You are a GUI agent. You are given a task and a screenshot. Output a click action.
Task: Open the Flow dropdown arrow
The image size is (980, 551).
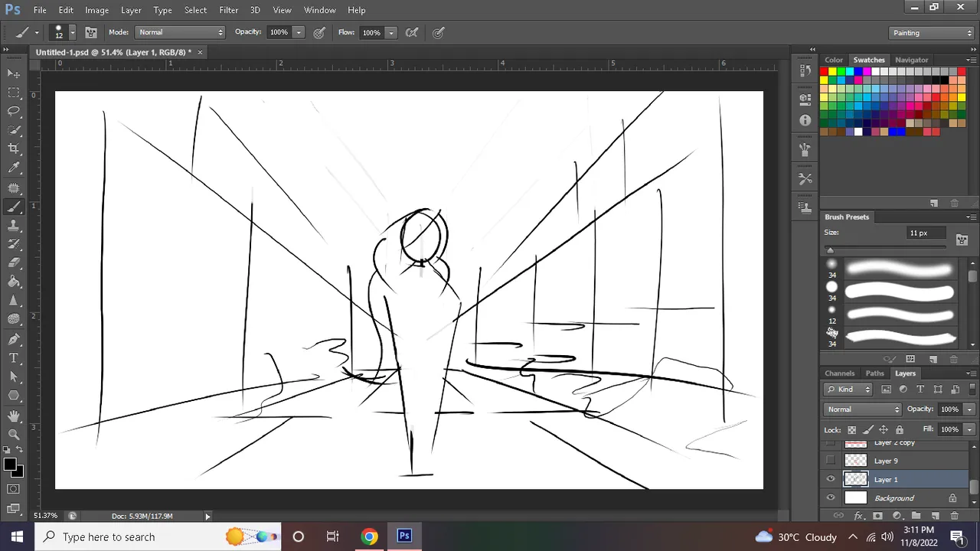coord(391,32)
